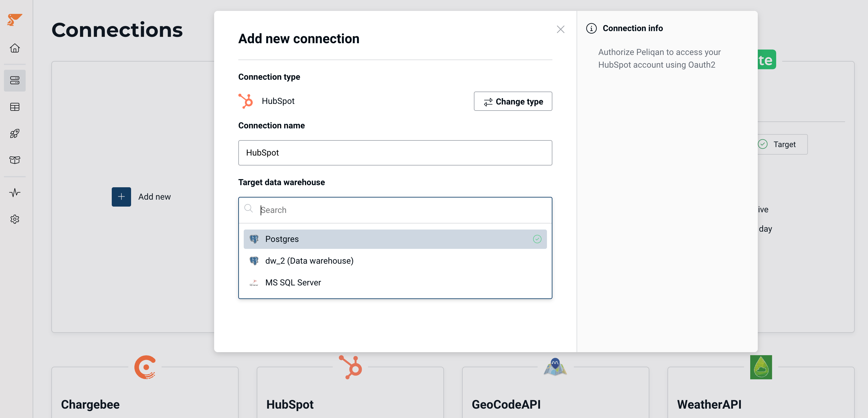Click the Connections page heading
Image resolution: width=868 pixels, height=418 pixels.
[x=117, y=30]
